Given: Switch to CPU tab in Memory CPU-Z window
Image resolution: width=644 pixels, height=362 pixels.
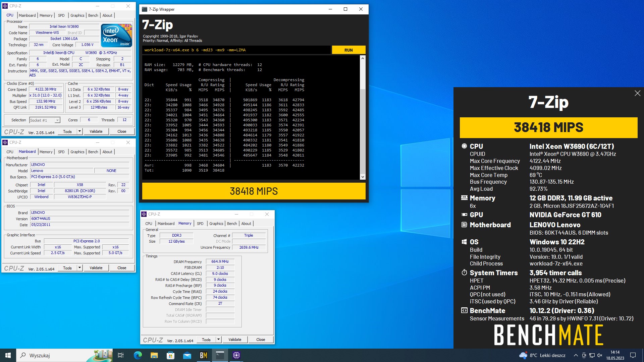Looking at the screenshot, I should (x=149, y=224).
